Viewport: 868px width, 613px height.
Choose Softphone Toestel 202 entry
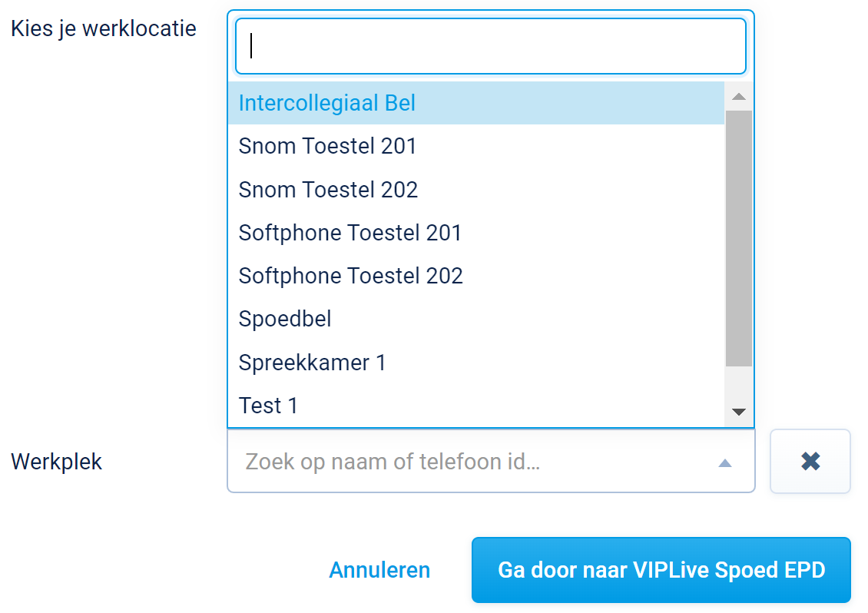click(351, 275)
